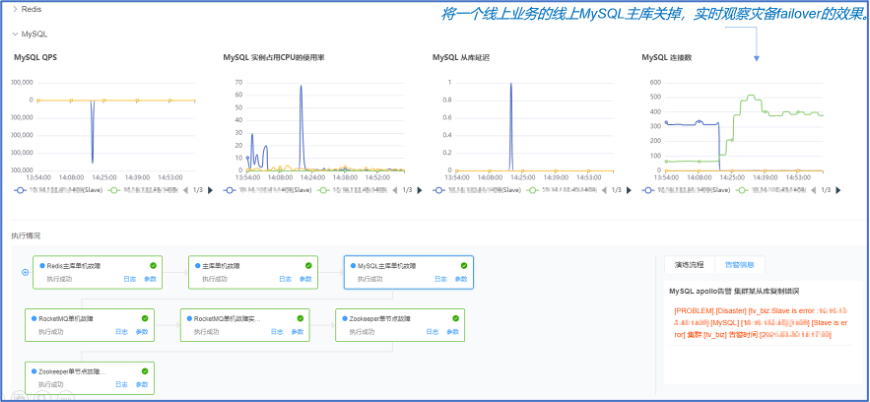
Task: Select the RocketMQ单机故障 flow node
Action: click(x=89, y=325)
